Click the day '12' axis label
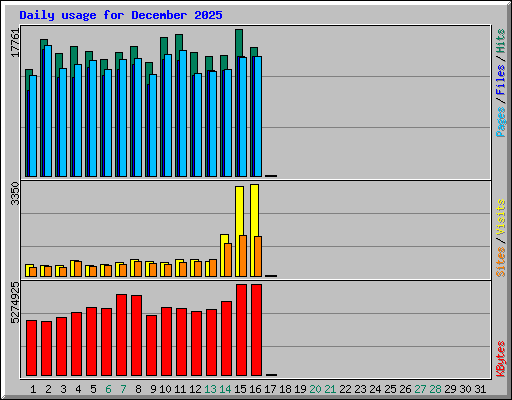Image resolution: width=512 pixels, height=400 pixels. coord(195,389)
